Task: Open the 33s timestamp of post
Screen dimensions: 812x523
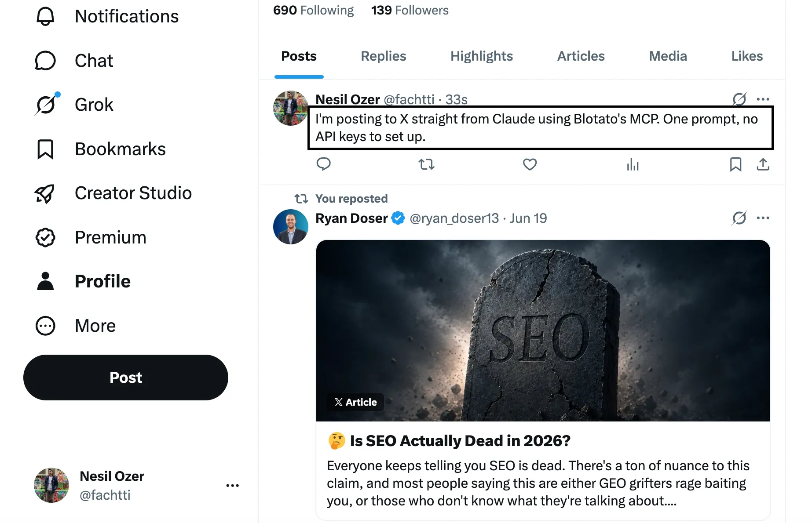Action: [457, 99]
